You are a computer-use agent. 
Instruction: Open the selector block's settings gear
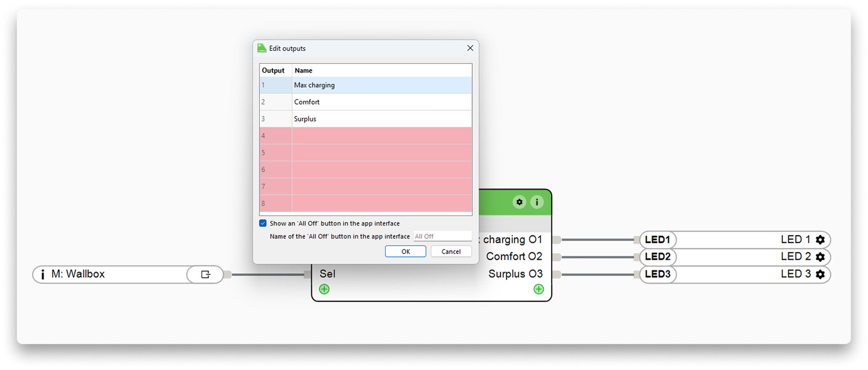tap(519, 202)
